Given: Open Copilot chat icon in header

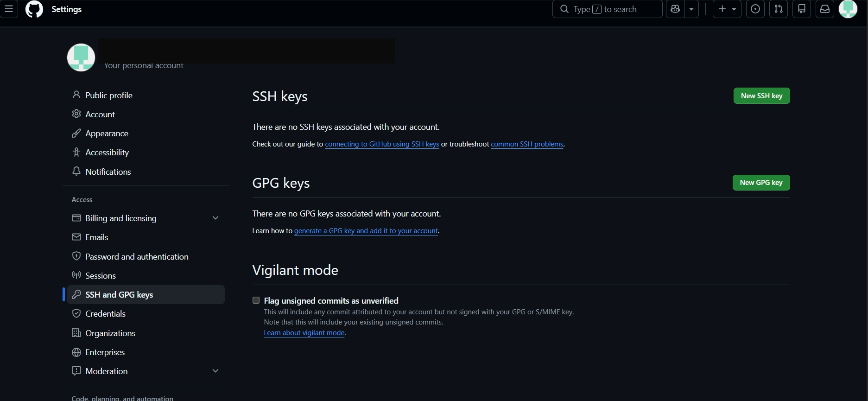Looking at the screenshot, I should [675, 9].
